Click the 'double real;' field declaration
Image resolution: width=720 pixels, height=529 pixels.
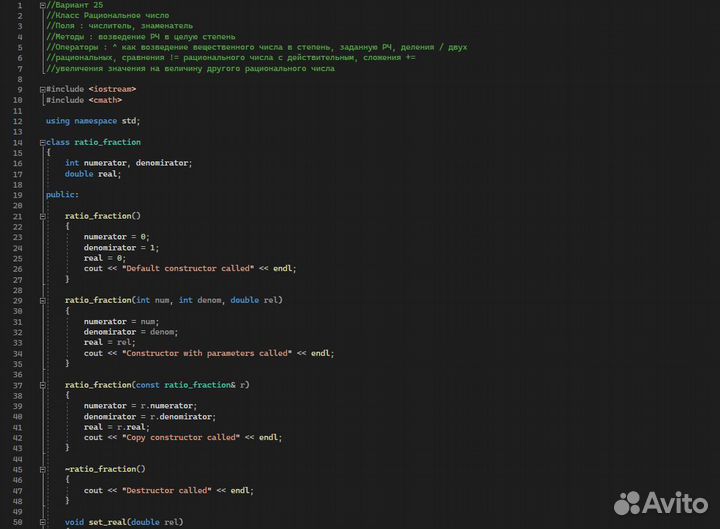(x=93, y=174)
